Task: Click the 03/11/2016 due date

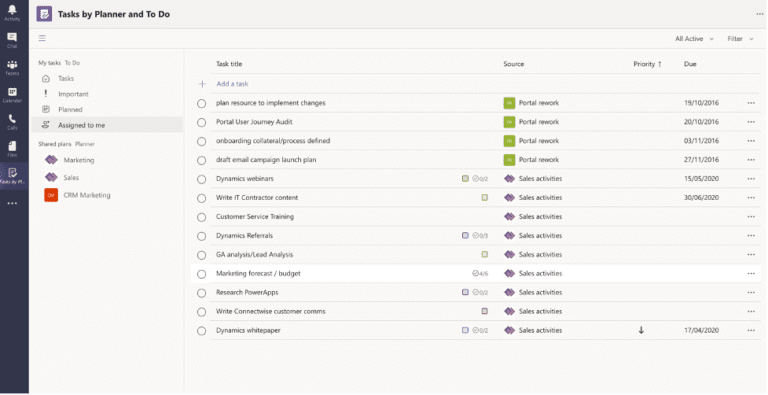Action: point(701,141)
